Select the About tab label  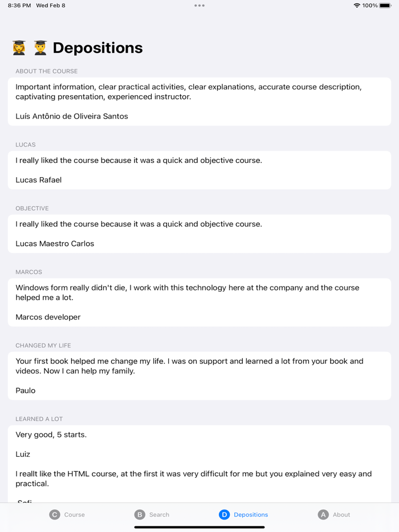coord(341,514)
